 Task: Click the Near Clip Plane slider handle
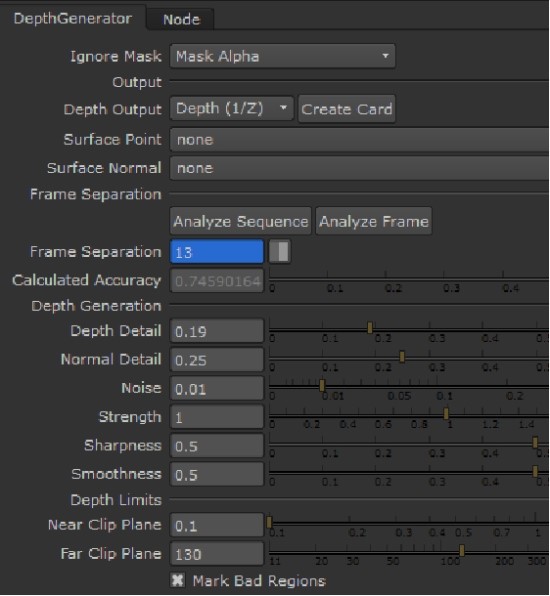tap(269, 522)
